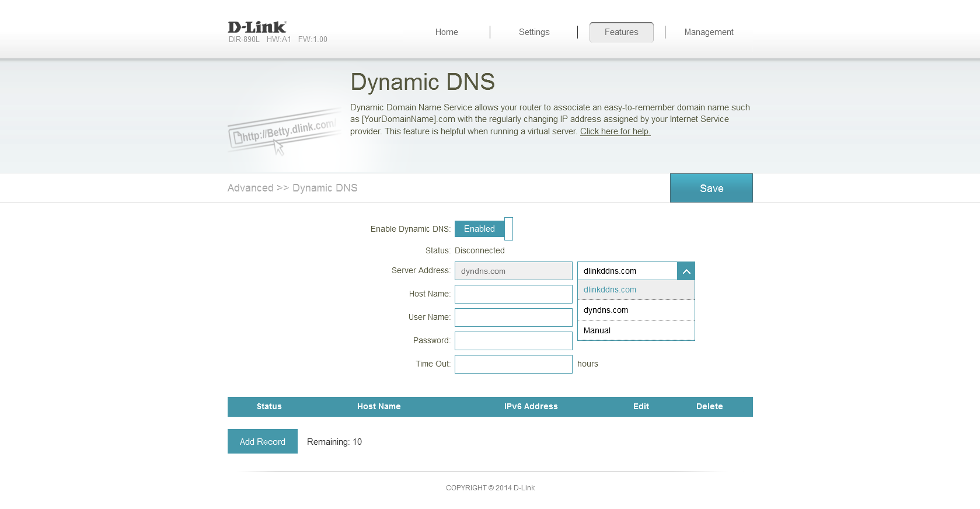Toggle the Enable Dynamic DNS switch

tap(484, 229)
